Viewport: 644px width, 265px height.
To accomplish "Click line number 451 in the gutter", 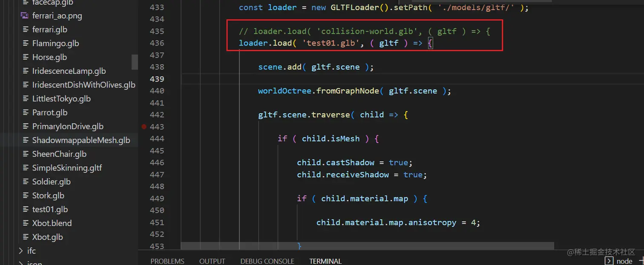I will (157, 222).
